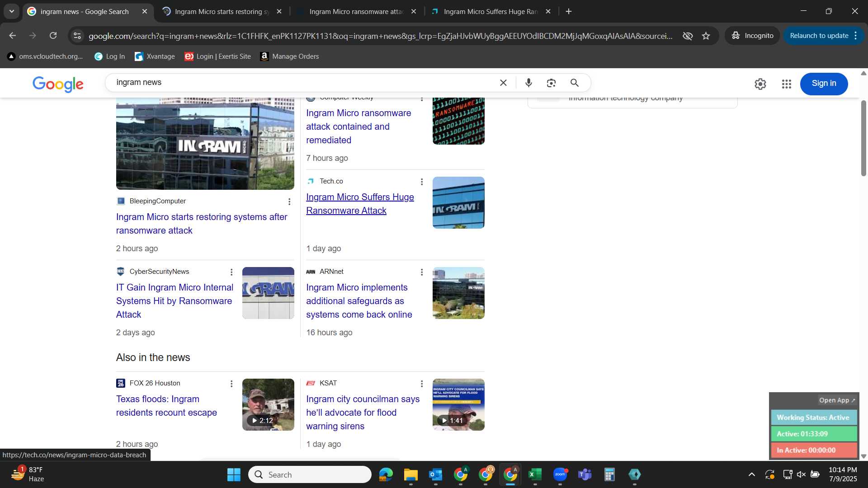Open Ingram Micro implements additional safeguards headline
The width and height of the screenshot is (868, 488).
(x=359, y=301)
